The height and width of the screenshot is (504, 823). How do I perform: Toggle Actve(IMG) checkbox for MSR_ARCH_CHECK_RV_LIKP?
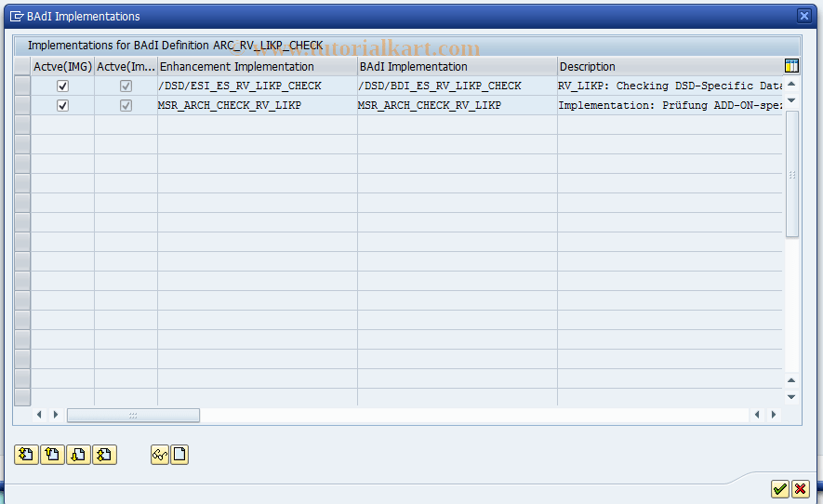(62, 105)
